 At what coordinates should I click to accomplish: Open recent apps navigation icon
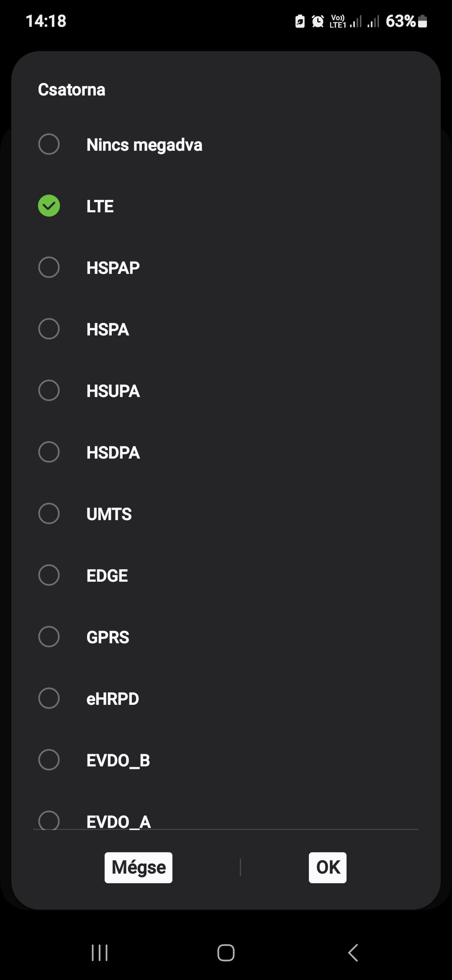pos(99,953)
